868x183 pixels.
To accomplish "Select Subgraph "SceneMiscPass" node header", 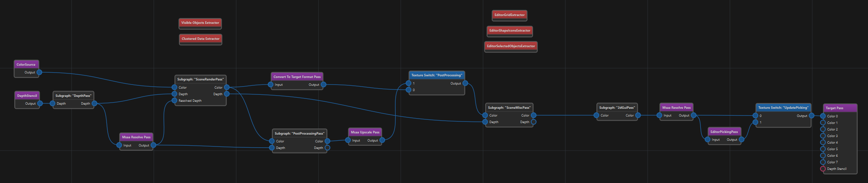I will [x=509, y=108].
